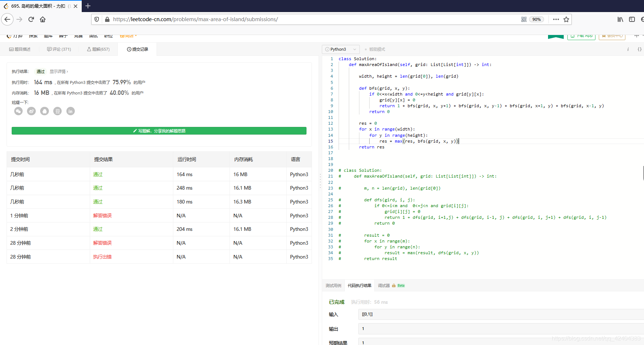Screen dimensions: 644x345
Task: Reload the page with the refresh icon
Action: pos(31,19)
